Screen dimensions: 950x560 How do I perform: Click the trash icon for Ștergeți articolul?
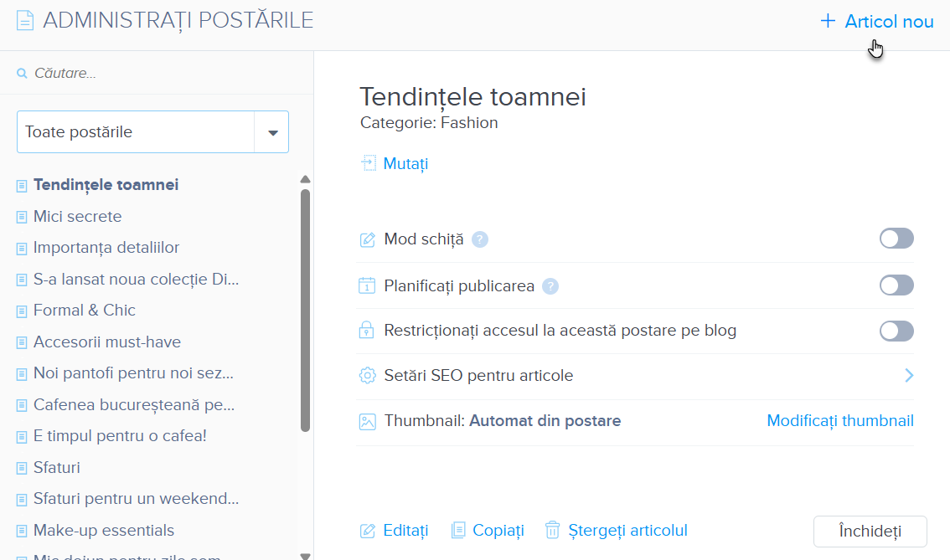click(552, 530)
